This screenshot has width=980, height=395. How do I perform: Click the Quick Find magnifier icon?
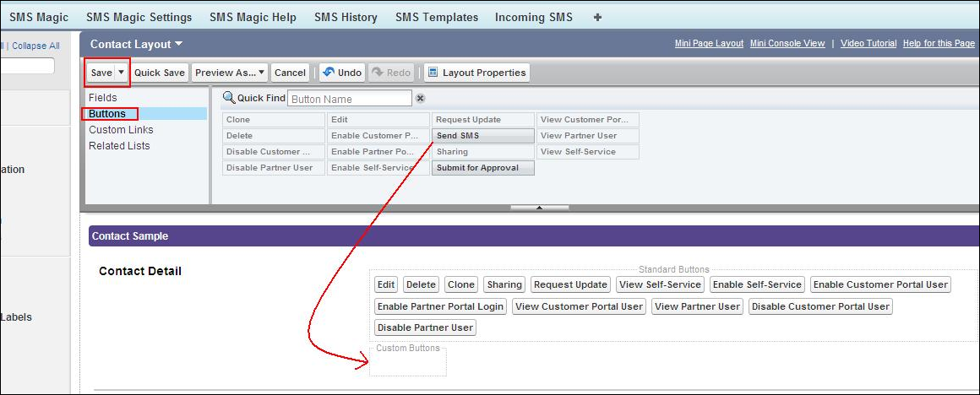[229, 98]
